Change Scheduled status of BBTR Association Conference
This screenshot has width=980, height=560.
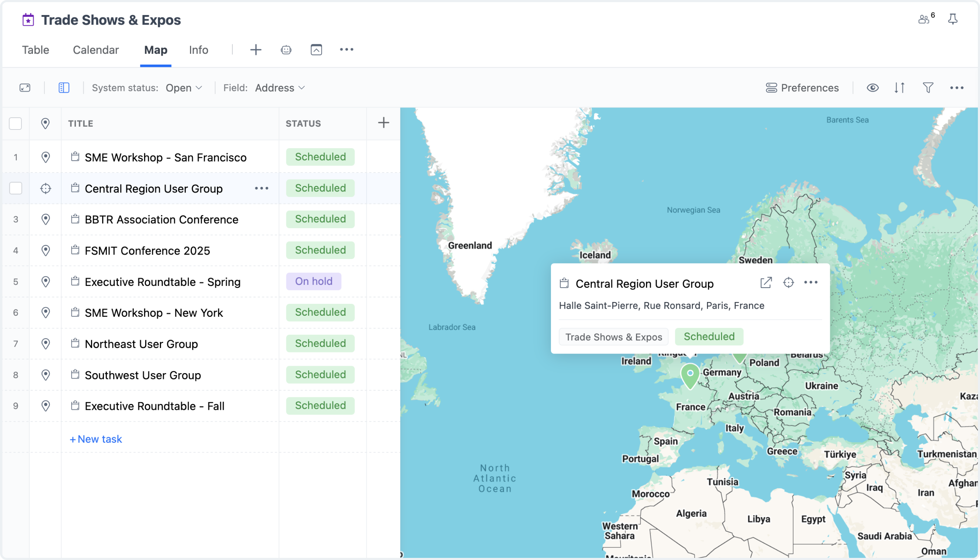[320, 219]
